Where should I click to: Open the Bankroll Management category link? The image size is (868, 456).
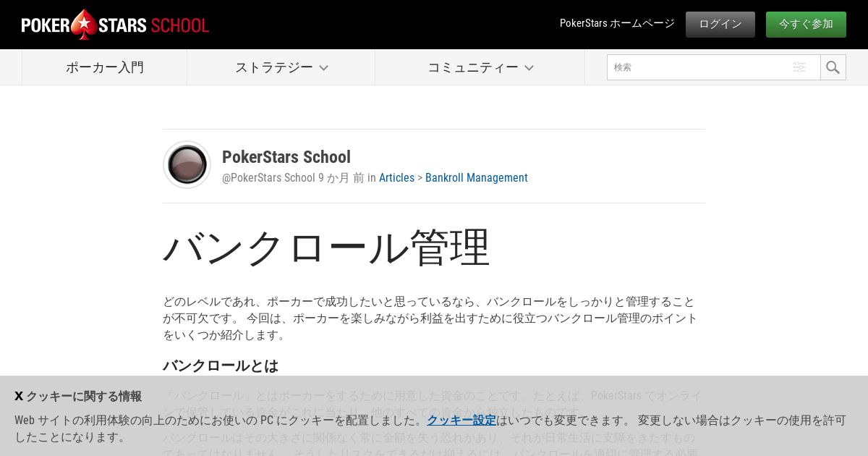tap(477, 178)
